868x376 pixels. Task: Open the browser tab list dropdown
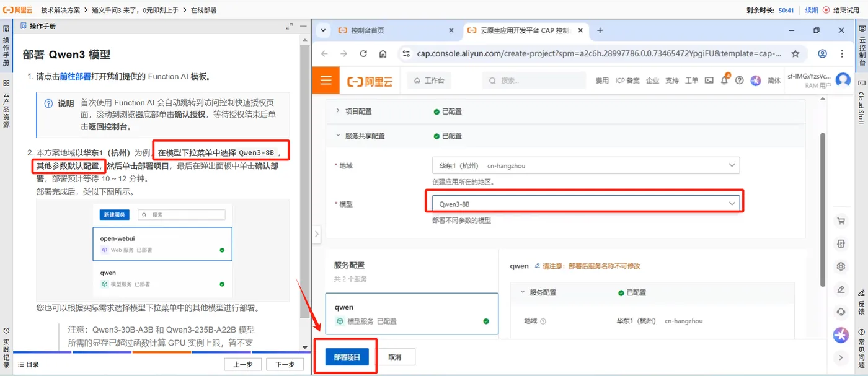tap(323, 30)
